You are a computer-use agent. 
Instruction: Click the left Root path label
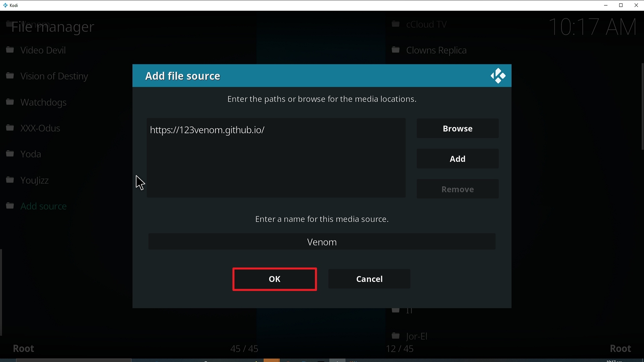tap(23, 349)
